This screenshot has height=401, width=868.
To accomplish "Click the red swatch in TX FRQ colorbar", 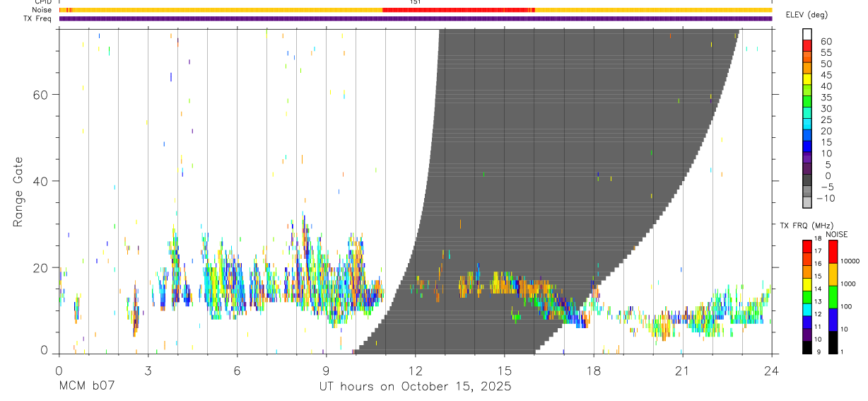I will click(x=807, y=247).
